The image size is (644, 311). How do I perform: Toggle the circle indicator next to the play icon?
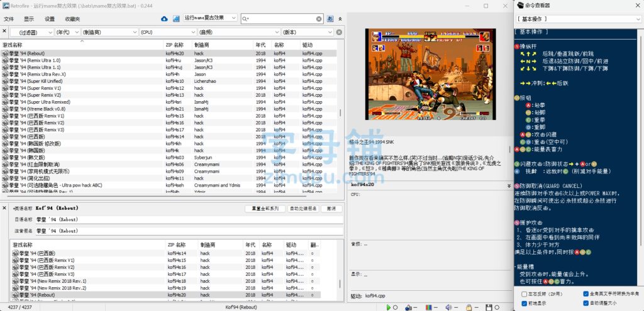point(395,307)
